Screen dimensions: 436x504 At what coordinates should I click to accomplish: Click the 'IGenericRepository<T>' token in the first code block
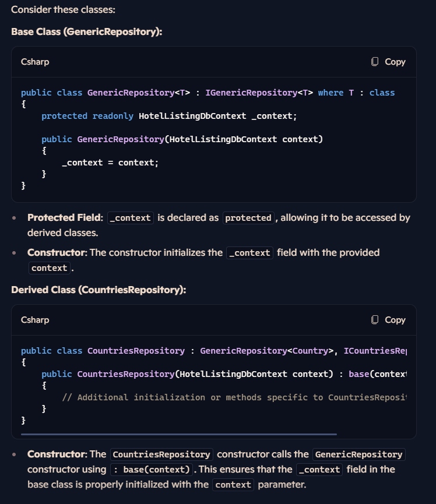259,93
